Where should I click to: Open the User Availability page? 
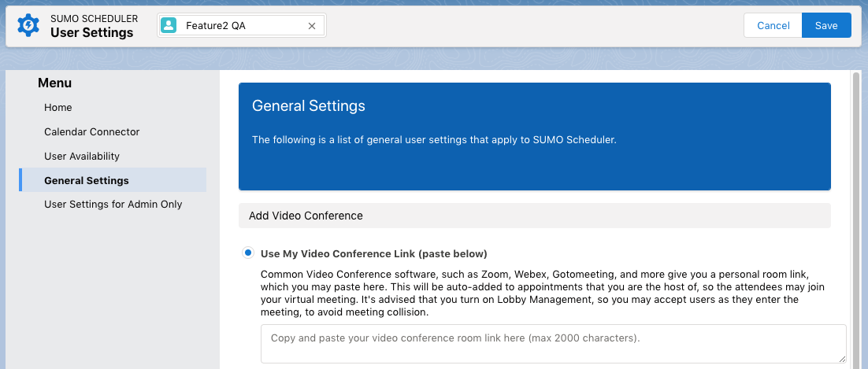click(82, 157)
